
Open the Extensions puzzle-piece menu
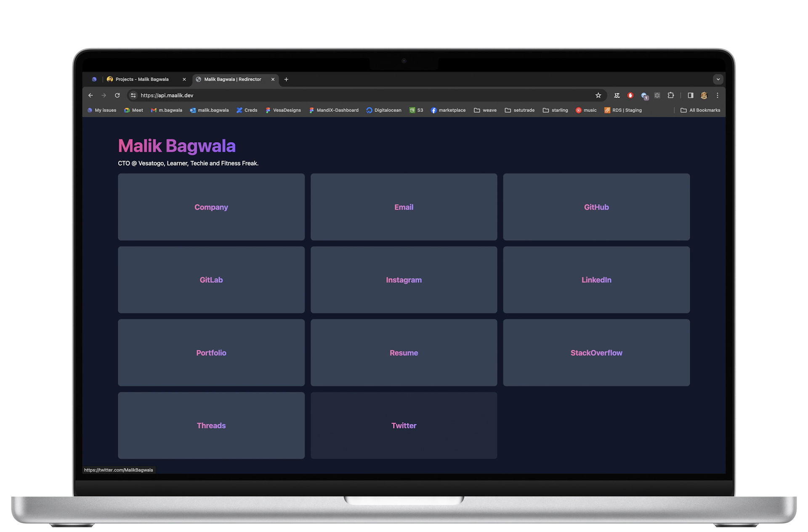point(671,95)
